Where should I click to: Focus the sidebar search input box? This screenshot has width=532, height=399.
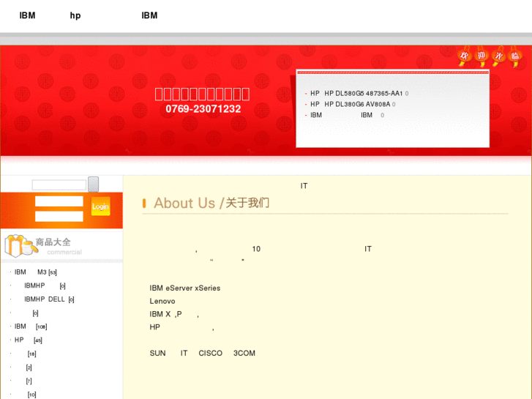(x=59, y=184)
